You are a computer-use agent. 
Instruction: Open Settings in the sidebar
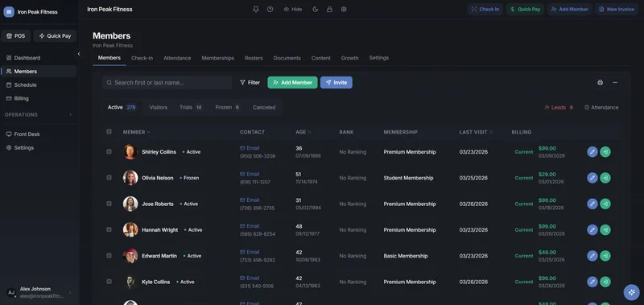pyautogui.click(x=39, y=148)
